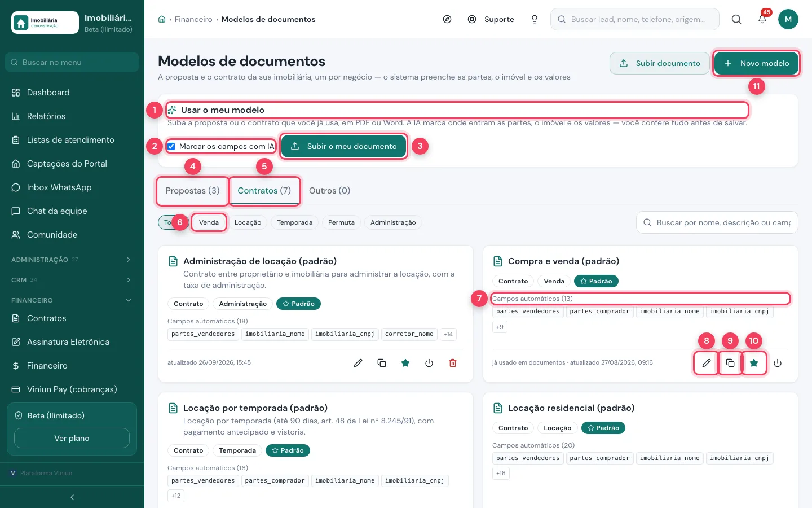Filter contracts by Venda chip
The height and width of the screenshot is (508, 812).
click(x=209, y=222)
